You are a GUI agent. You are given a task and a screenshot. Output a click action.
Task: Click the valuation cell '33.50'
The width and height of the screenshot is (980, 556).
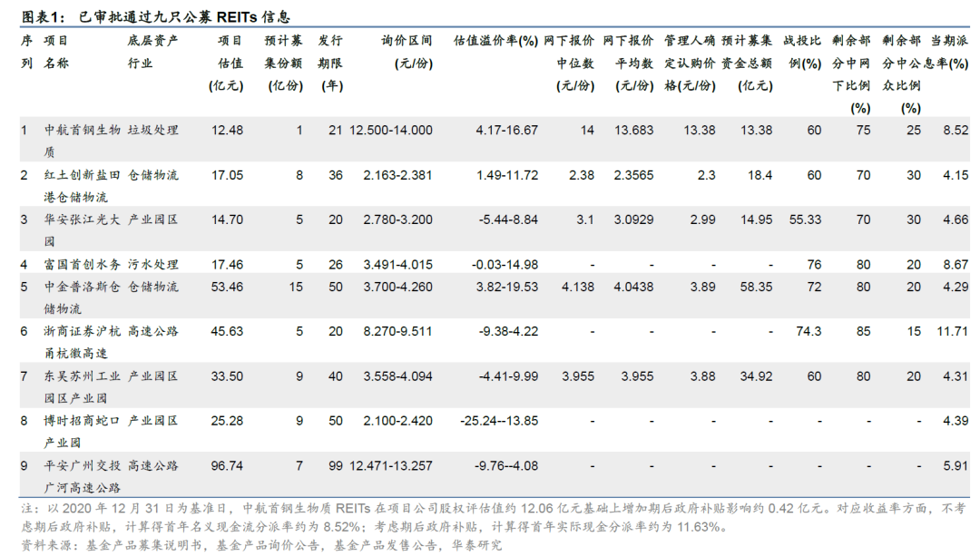[x=228, y=376]
